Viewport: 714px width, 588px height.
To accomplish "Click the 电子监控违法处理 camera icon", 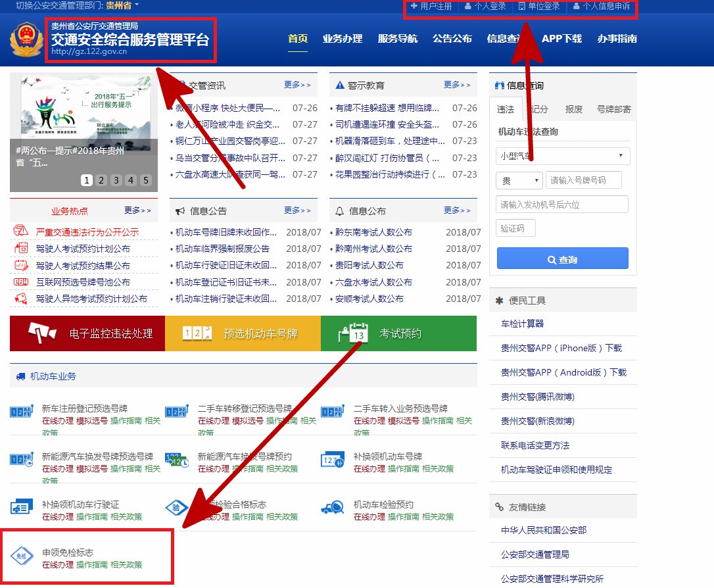I will [43, 333].
